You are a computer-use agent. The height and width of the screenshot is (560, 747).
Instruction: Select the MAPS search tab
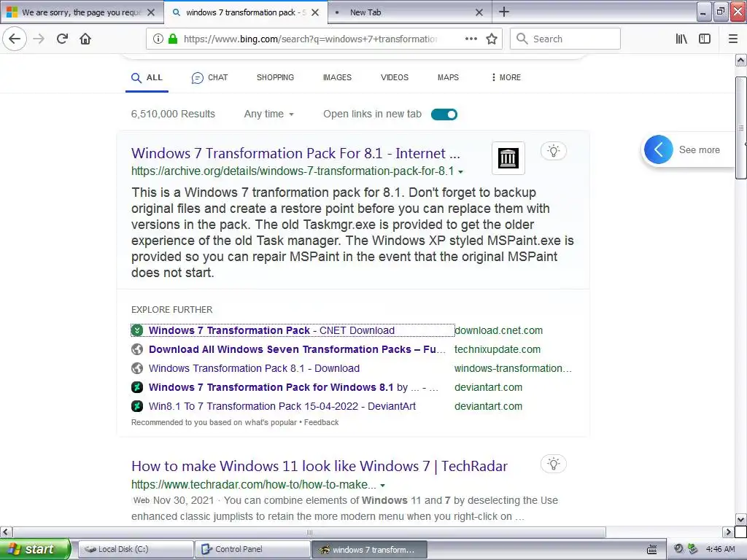point(449,77)
